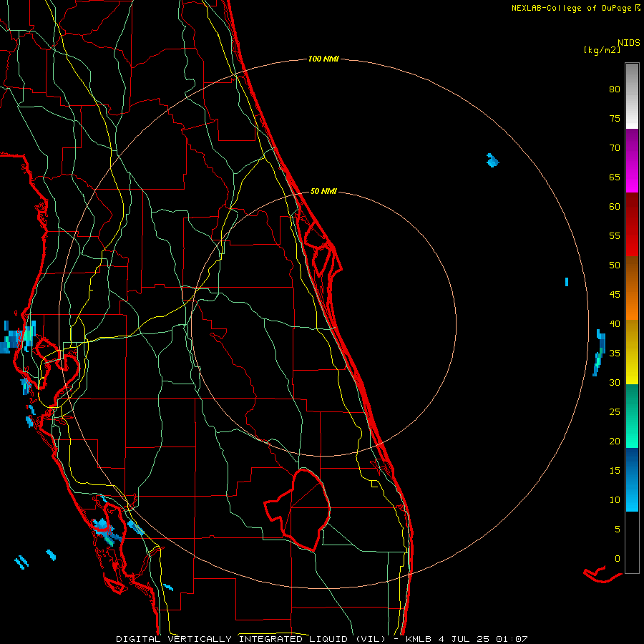Screen dimensions: 644x644
Task: Click the scale value "80"
Action: tap(615, 89)
